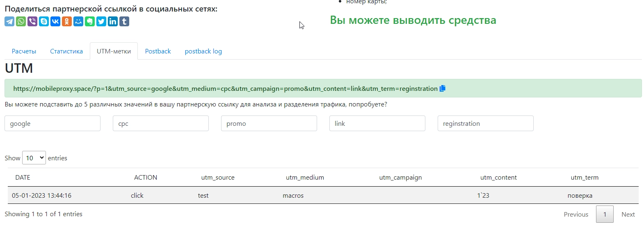The width and height of the screenshot is (644, 231).
Task: Sort table by utm_campaign column
Action: pyautogui.click(x=400, y=178)
